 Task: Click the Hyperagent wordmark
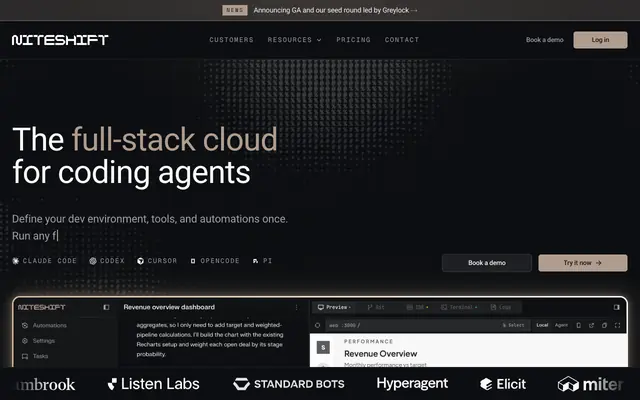tap(412, 384)
